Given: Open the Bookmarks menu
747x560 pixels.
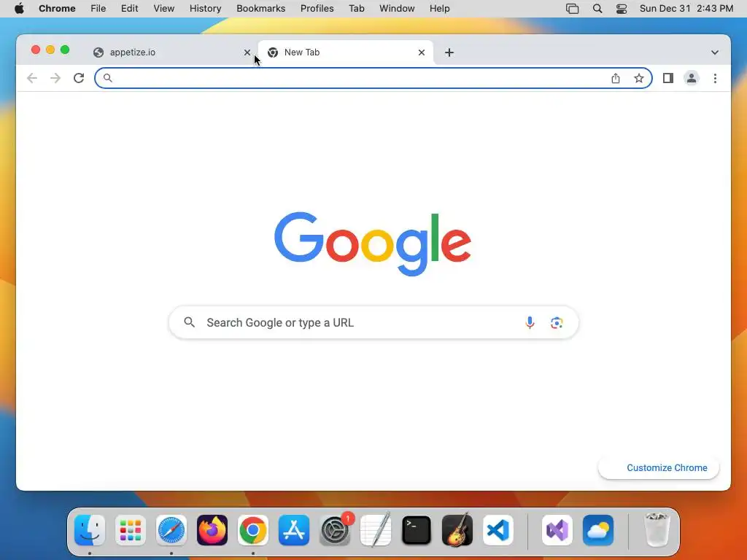Looking at the screenshot, I should 260,9.
